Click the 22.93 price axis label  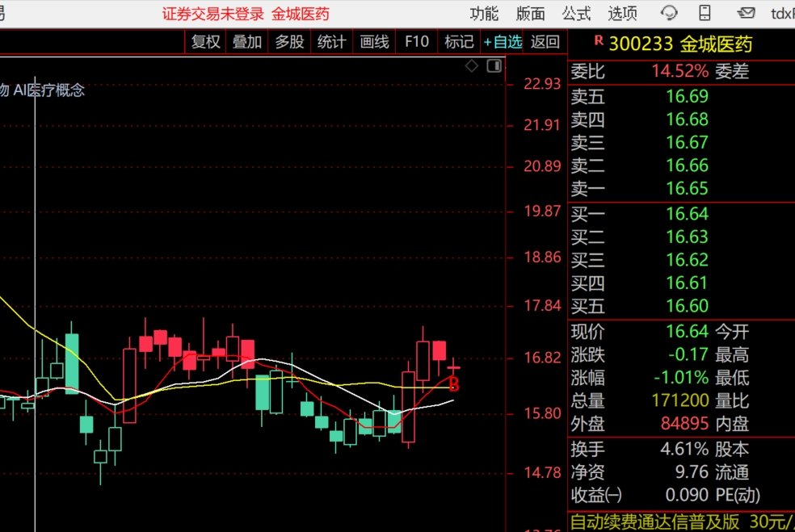pyautogui.click(x=542, y=84)
